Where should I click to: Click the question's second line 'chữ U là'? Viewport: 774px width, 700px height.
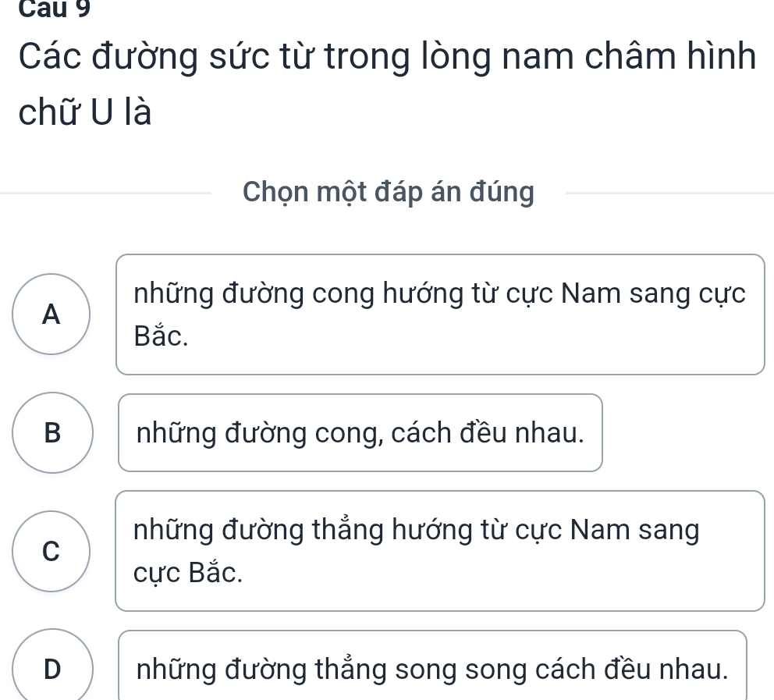pos(83,114)
